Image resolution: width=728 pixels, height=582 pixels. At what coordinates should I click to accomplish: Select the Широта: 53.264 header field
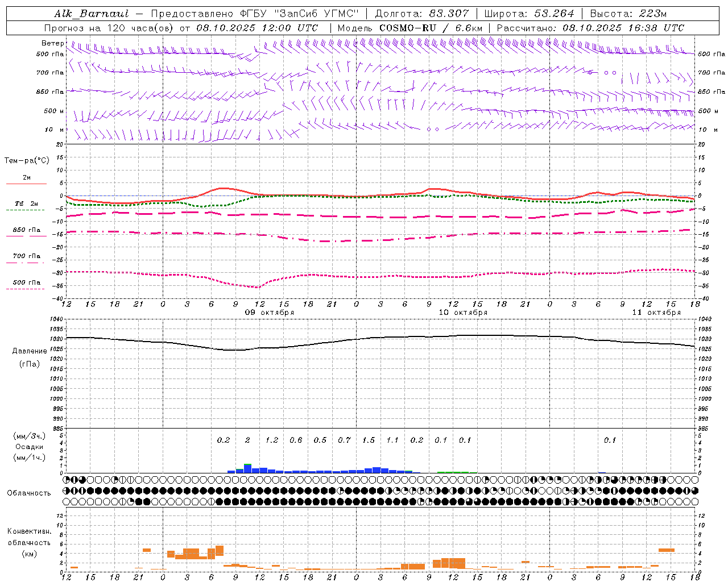530,14
